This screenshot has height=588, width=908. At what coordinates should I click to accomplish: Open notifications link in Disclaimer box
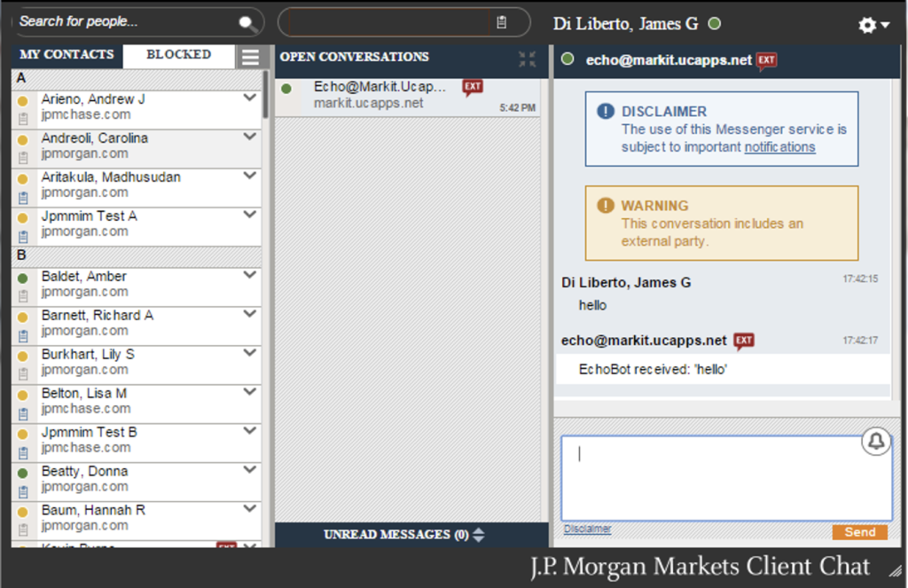779,147
